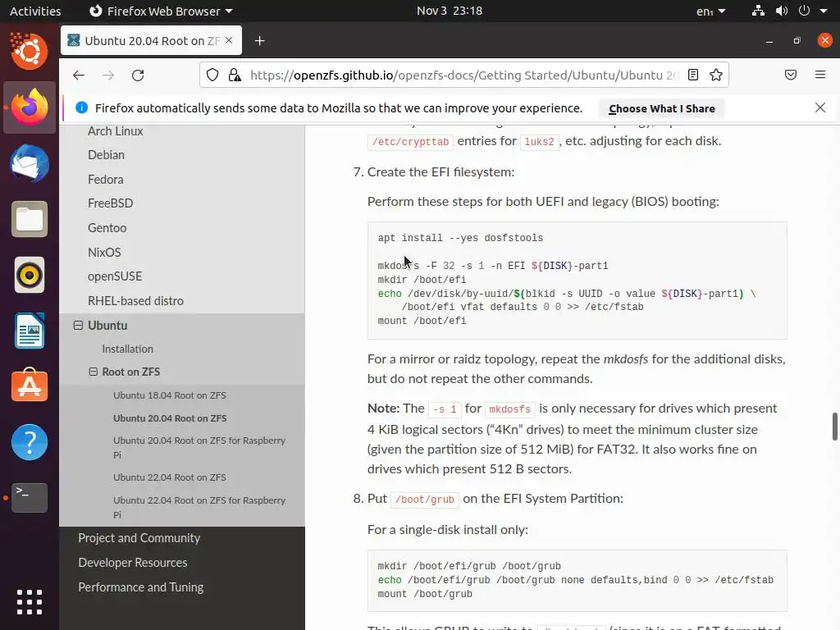Click the mount /boot/grub code line
This screenshot has width=840, height=630.
pyautogui.click(x=425, y=594)
